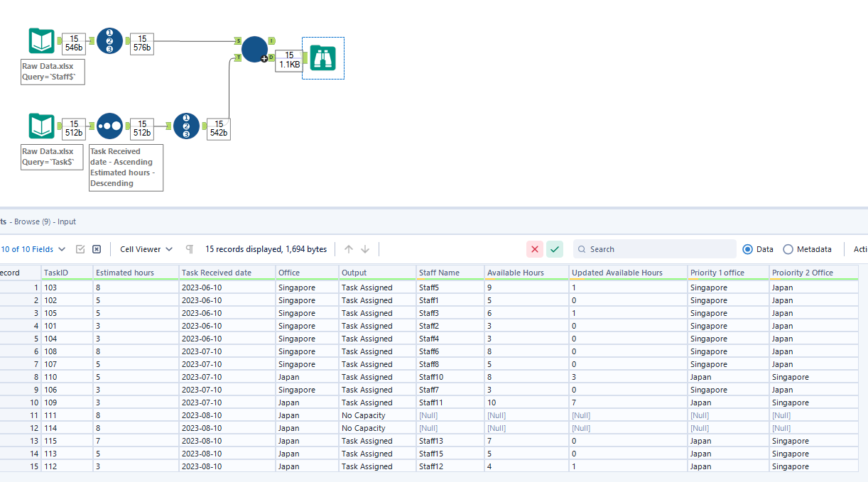The width and height of the screenshot is (868, 482).
Task: Click the deselect all fields icon
Action: tap(96, 249)
